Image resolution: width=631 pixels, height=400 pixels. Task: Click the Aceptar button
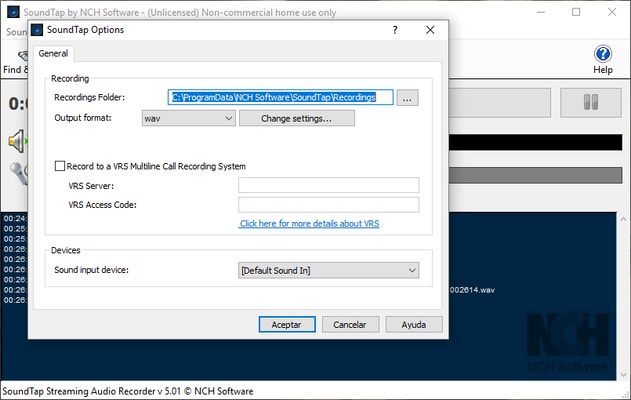(x=287, y=325)
